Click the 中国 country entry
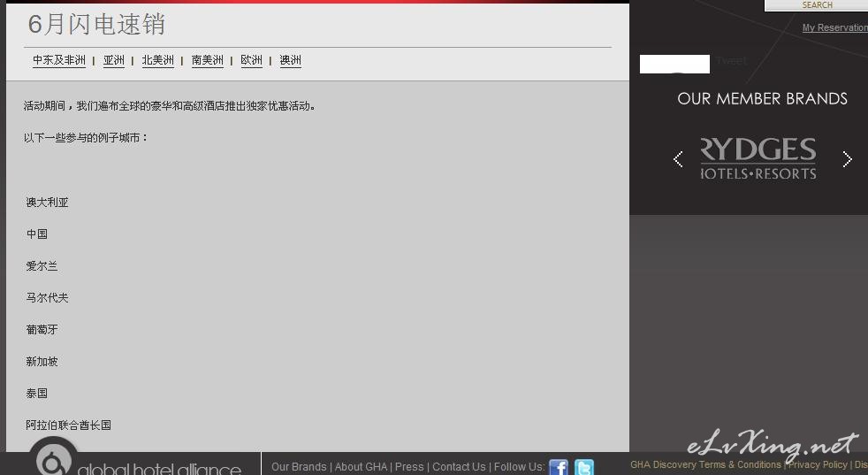The height and width of the screenshot is (475, 868). tap(37, 234)
